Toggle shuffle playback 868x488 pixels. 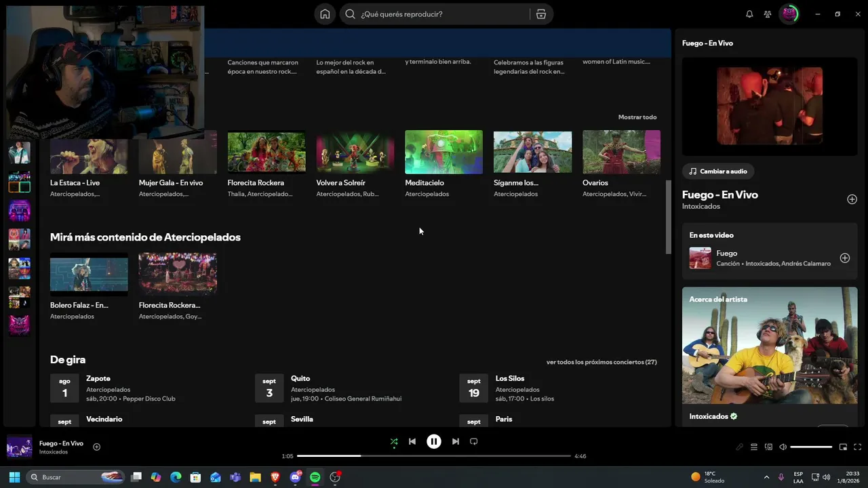394,442
